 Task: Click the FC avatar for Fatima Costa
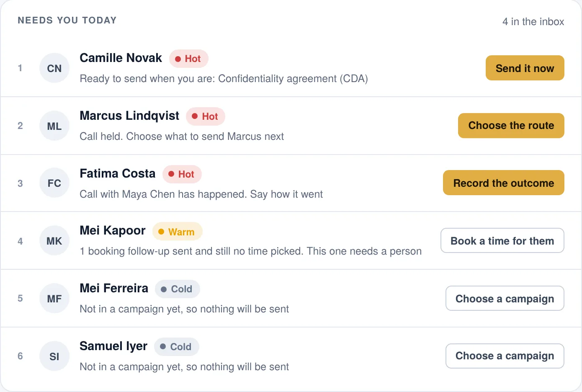point(54,183)
